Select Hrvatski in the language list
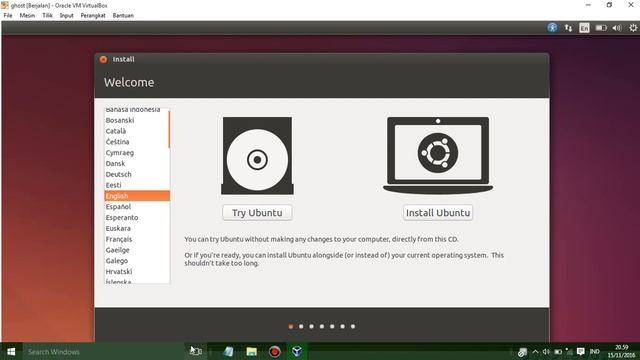Image resolution: width=640 pixels, height=360 pixels. 137,272
